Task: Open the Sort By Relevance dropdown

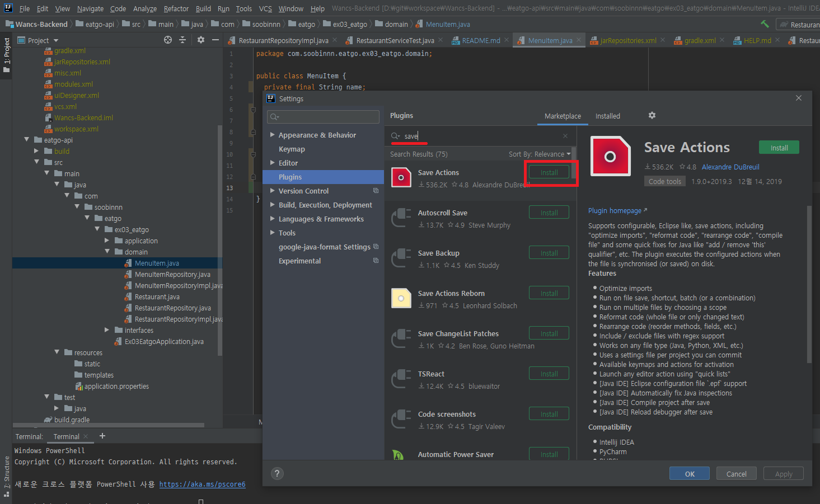Action: (540, 154)
